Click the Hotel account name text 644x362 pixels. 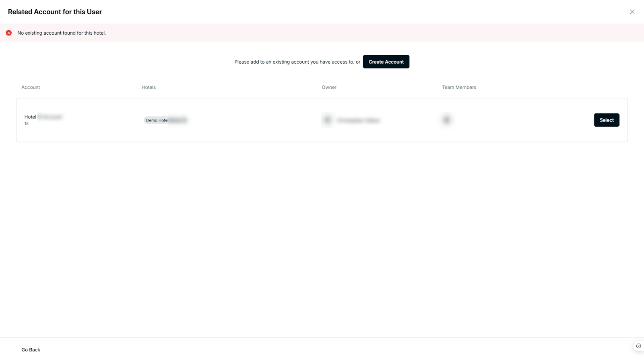(x=43, y=117)
